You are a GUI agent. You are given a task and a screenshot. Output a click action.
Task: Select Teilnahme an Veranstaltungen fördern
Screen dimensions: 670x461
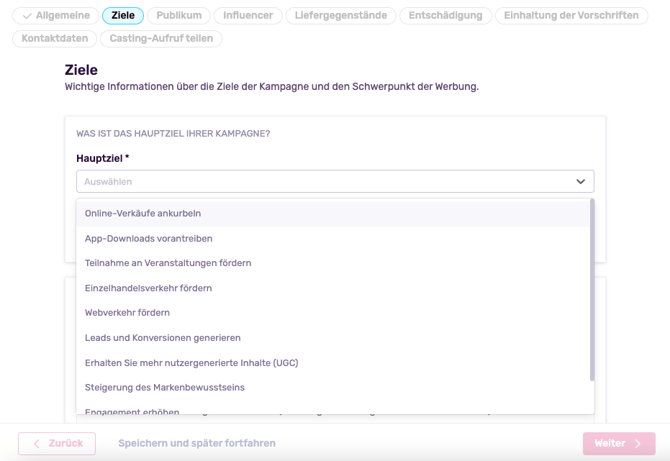pyautogui.click(x=333, y=263)
